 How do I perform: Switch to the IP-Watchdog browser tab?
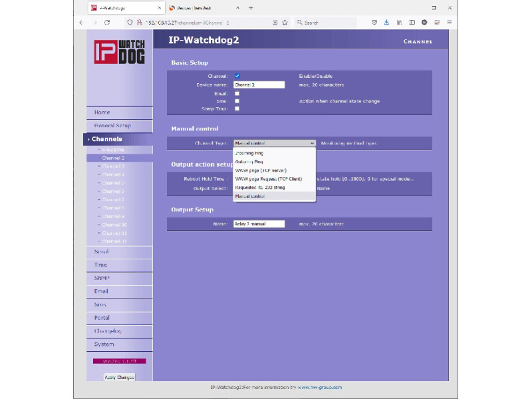[x=126, y=8]
